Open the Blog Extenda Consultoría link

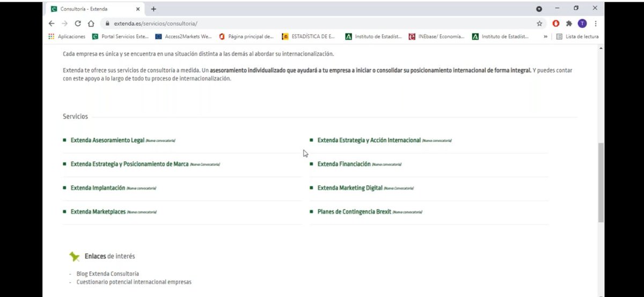coord(107,273)
